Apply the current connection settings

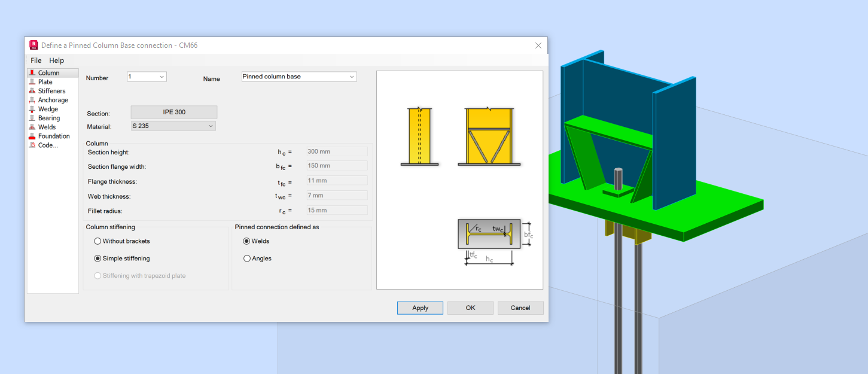[x=420, y=308]
